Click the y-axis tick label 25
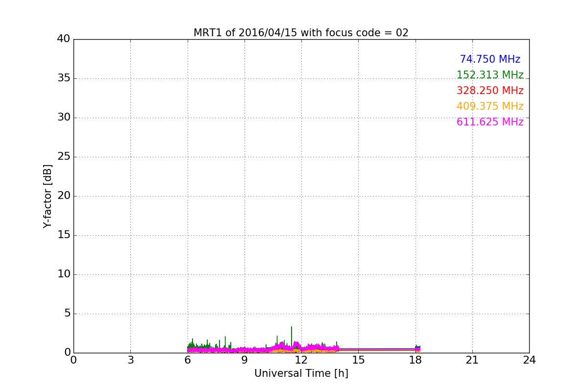Viewport: 588px width, 392px height. coord(64,157)
